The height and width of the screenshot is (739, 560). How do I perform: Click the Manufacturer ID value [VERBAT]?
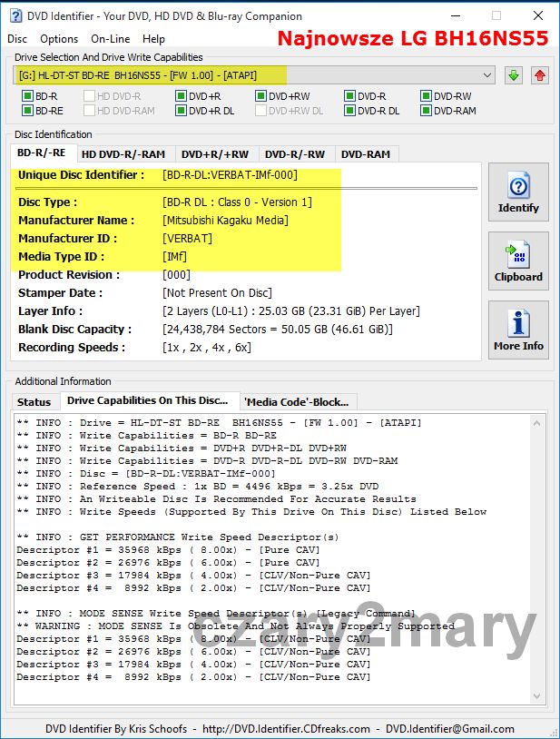[187, 239]
